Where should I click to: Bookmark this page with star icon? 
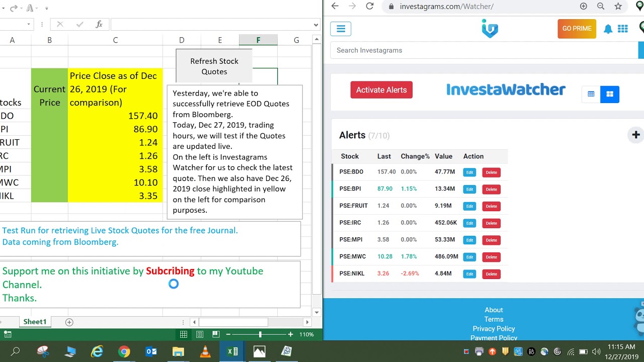click(x=618, y=7)
